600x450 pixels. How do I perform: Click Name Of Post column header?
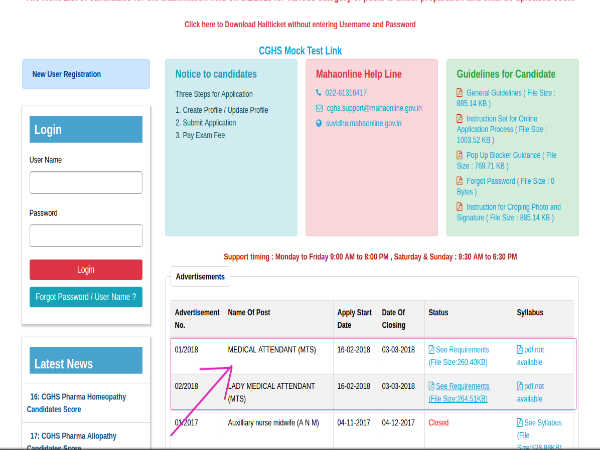click(249, 313)
